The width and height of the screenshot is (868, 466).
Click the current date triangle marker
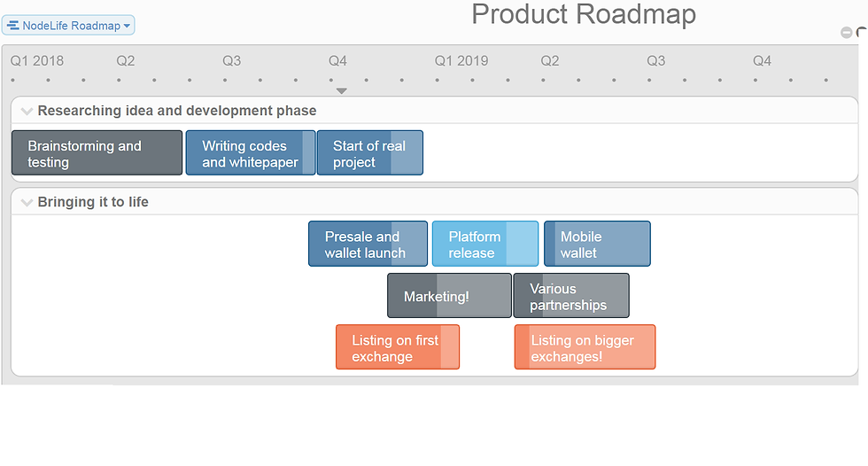click(342, 90)
